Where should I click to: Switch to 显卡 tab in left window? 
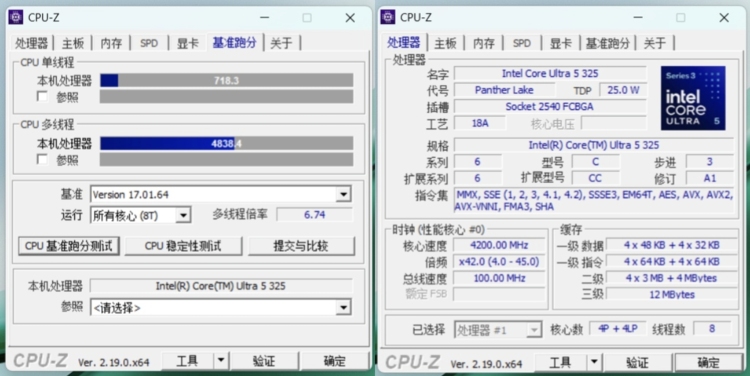pos(188,44)
